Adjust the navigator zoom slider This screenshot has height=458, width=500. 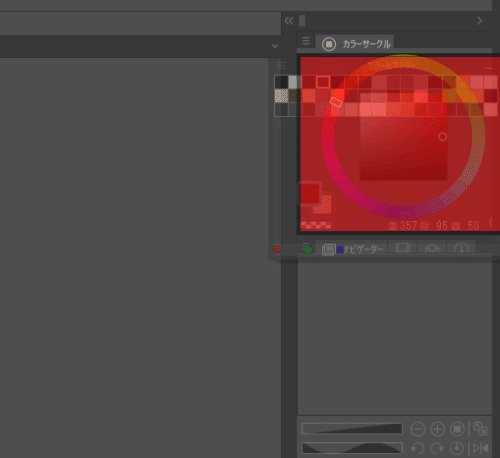(x=352, y=429)
